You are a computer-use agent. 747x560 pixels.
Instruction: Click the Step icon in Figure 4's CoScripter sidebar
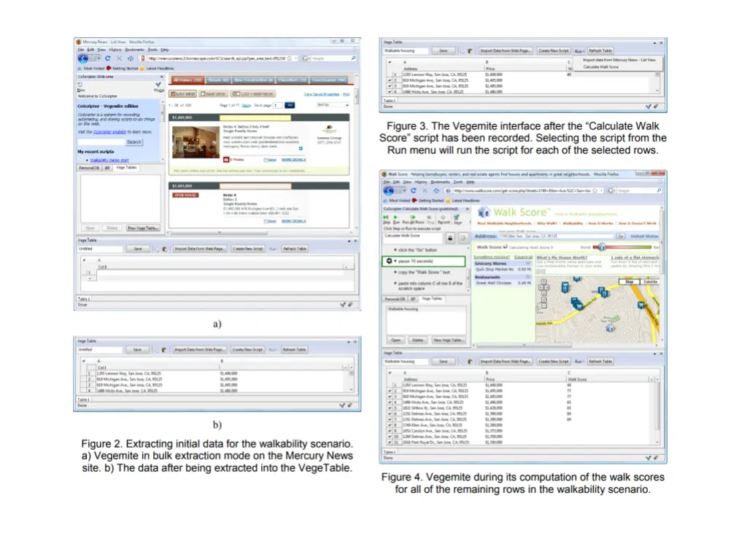coord(386,217)
